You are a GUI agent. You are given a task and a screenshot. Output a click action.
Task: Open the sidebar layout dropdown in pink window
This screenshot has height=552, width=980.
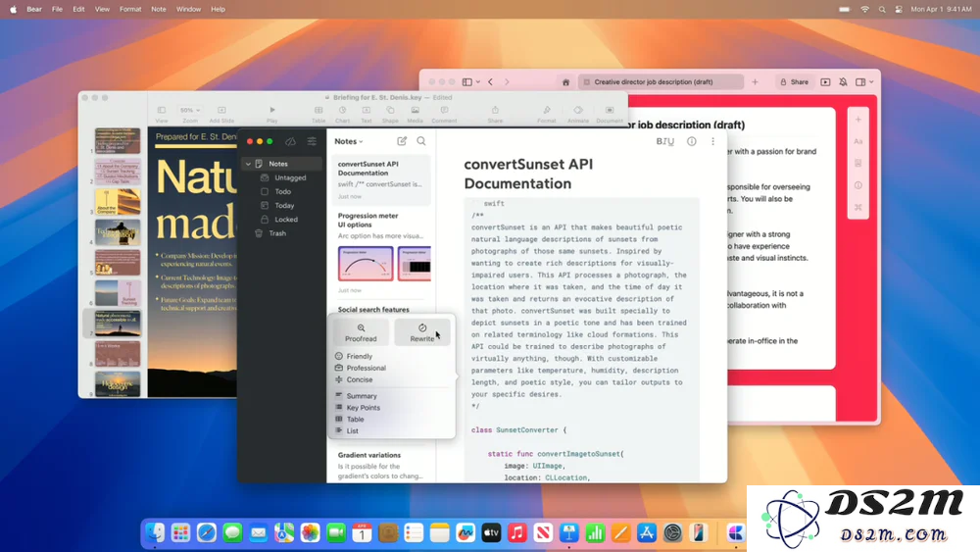pyautogui.click(x=470, y=82)
